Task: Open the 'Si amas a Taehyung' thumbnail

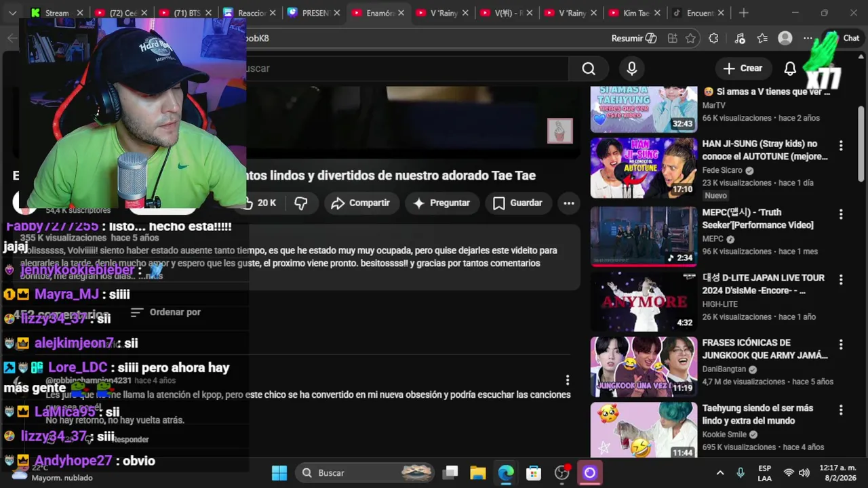Action: coord(644,109)
